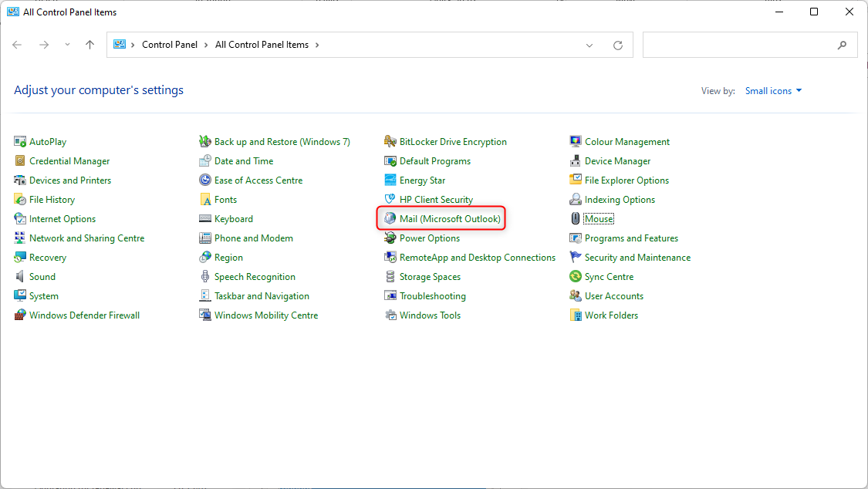The width and height of the screenshot is (868, 489).
Task: Navigate back using the back arrow
Action: 17,45
